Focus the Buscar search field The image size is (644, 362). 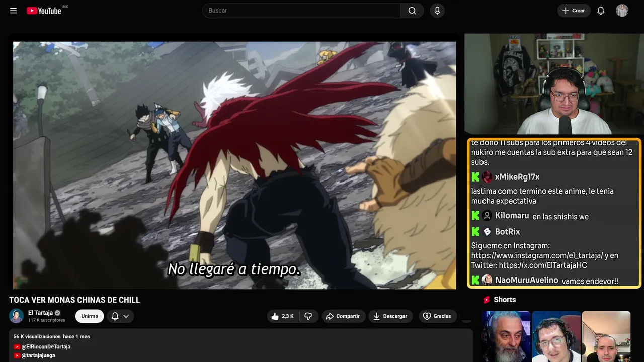pyautogui.click(x=301, y=11)
